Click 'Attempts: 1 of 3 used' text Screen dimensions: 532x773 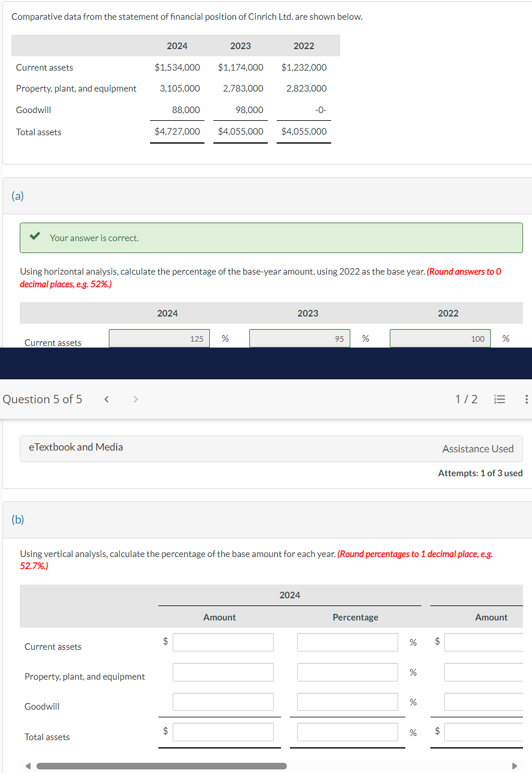click(x=481, y=473)
